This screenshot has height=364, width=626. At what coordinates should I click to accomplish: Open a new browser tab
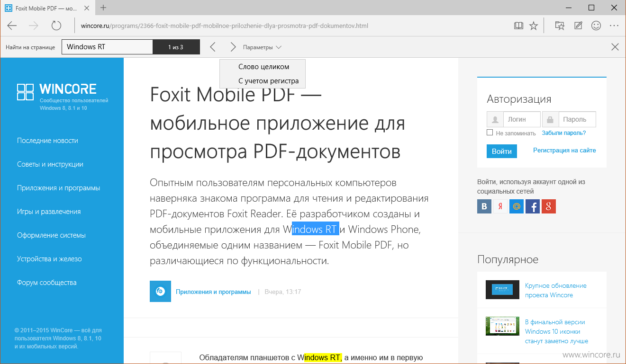coord(103,8)
